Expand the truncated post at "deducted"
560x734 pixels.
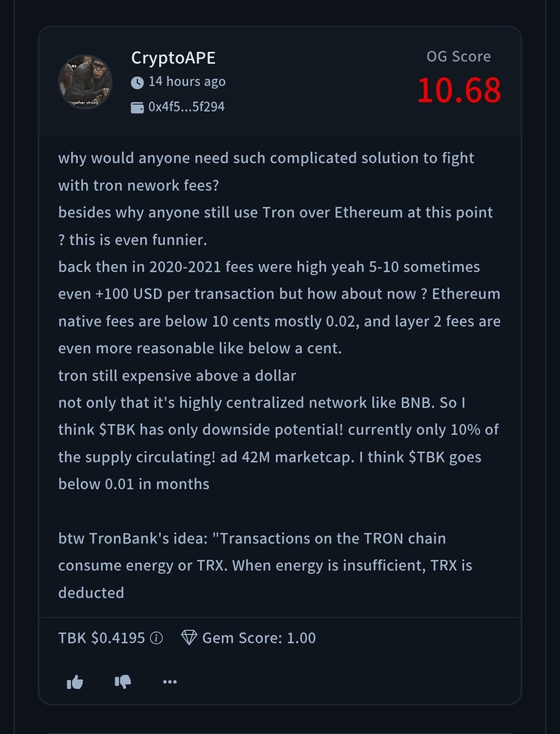click(x=91, y=592)
